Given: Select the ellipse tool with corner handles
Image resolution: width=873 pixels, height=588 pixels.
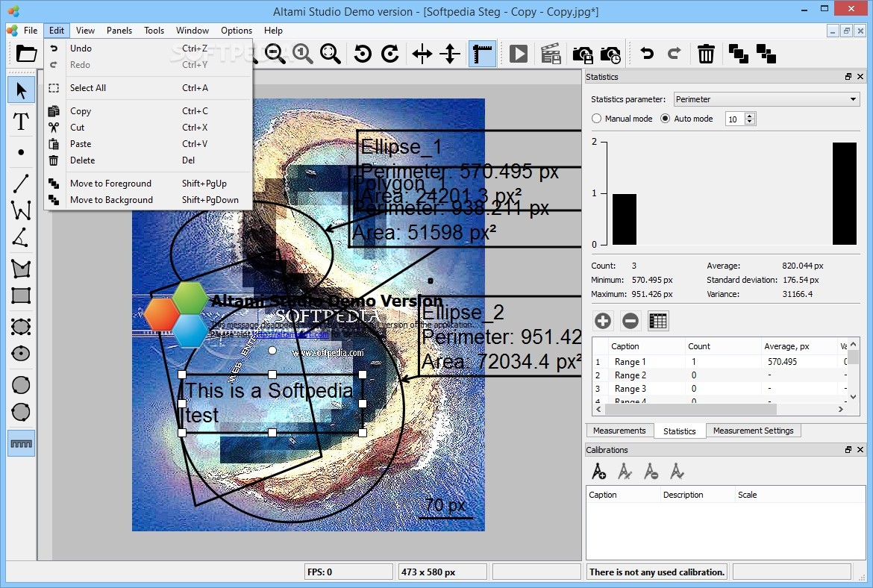Looking at the screenshot, I should pyautogui.click(x=21, y=326).
